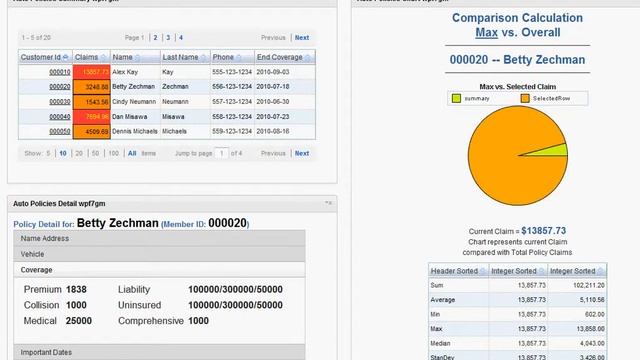
Task: Click the SelectedRow legend color swatch
Action: (x=525, y=98)
